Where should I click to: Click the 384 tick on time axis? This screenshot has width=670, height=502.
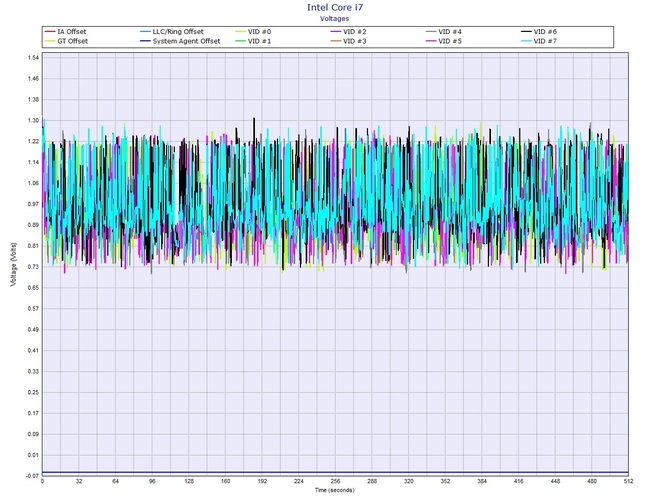(482, 481)
